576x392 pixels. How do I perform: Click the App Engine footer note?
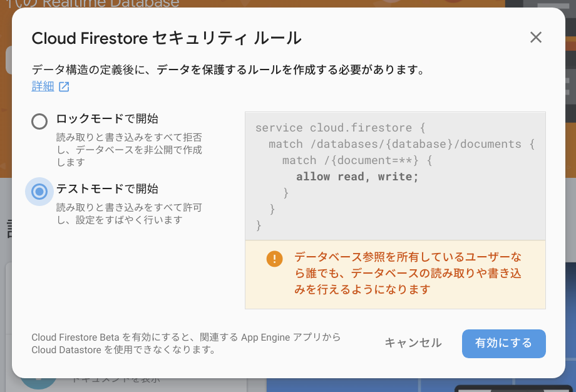click(x=187, y=344)
